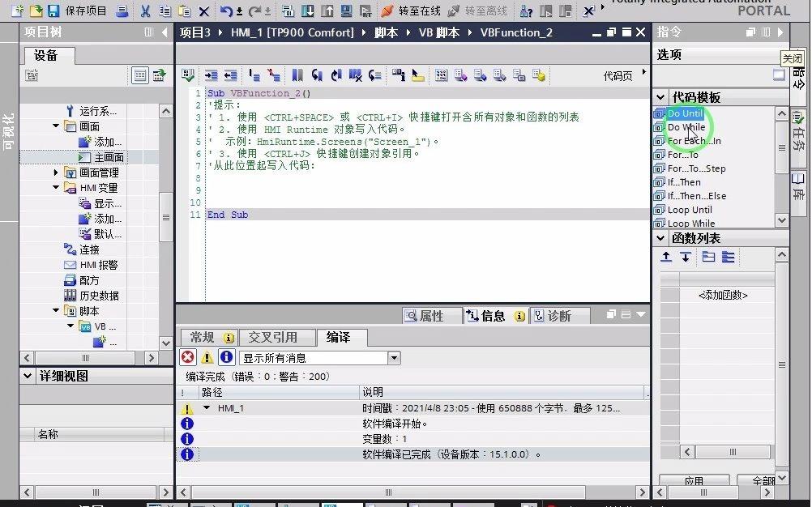Collapse the 画面 folder in project tree

56,126
